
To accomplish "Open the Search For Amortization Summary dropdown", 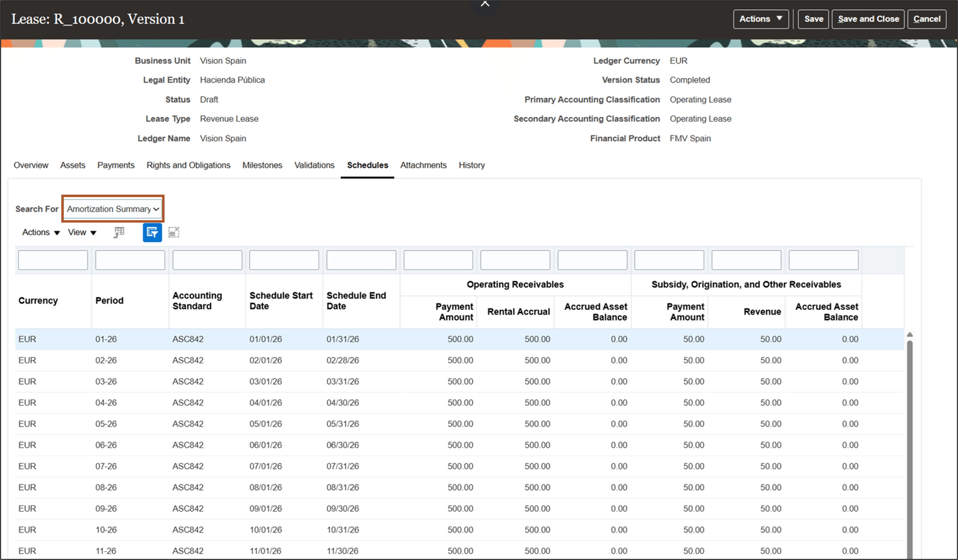I will click(x=112, y=209).
